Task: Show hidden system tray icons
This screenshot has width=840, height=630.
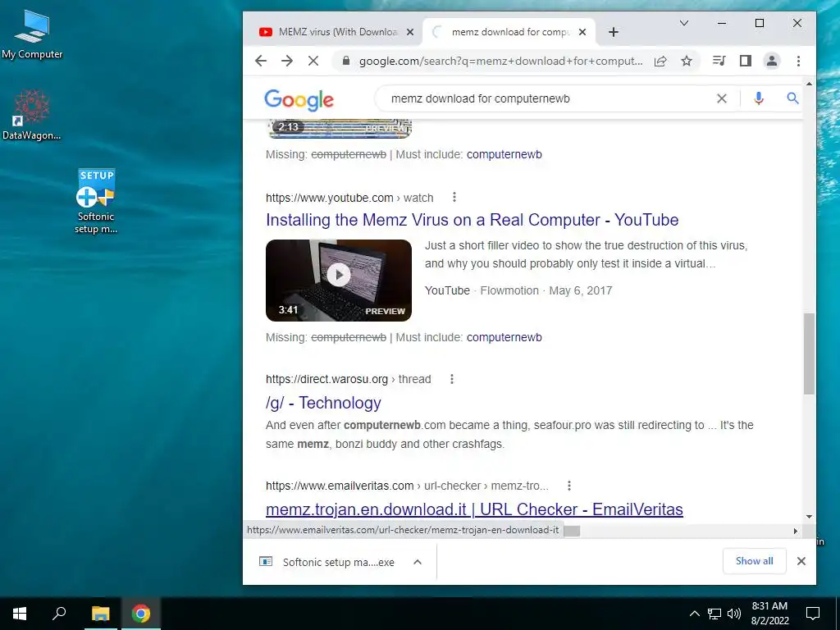Action: pyautogui.click(x=694, y=614)
